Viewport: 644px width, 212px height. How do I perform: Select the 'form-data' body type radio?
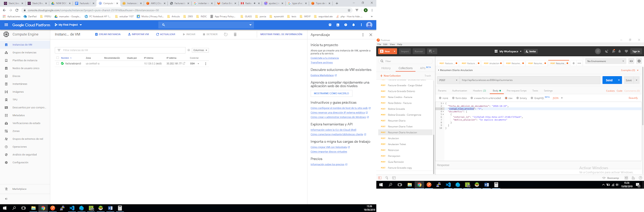(453, 98)
